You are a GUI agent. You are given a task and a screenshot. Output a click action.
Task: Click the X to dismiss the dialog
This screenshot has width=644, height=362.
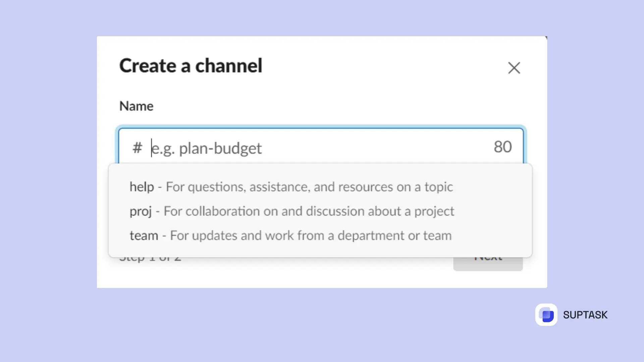pyautogui.click(x=514, y=68)
